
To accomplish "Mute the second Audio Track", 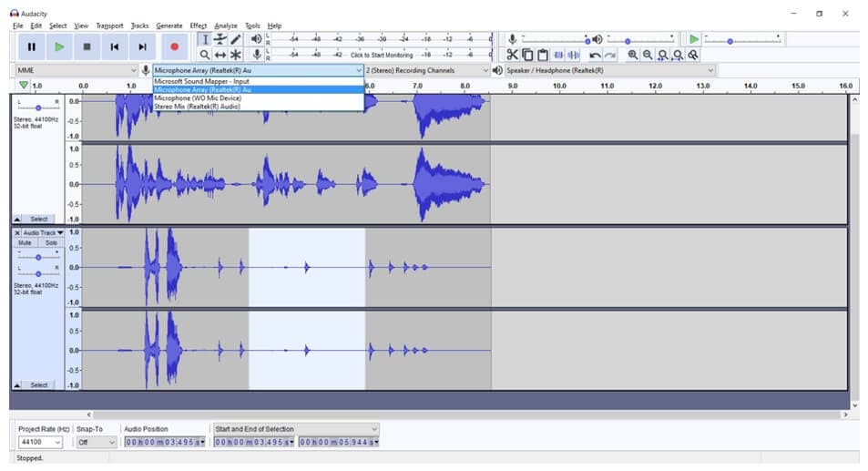I will 25,243.
